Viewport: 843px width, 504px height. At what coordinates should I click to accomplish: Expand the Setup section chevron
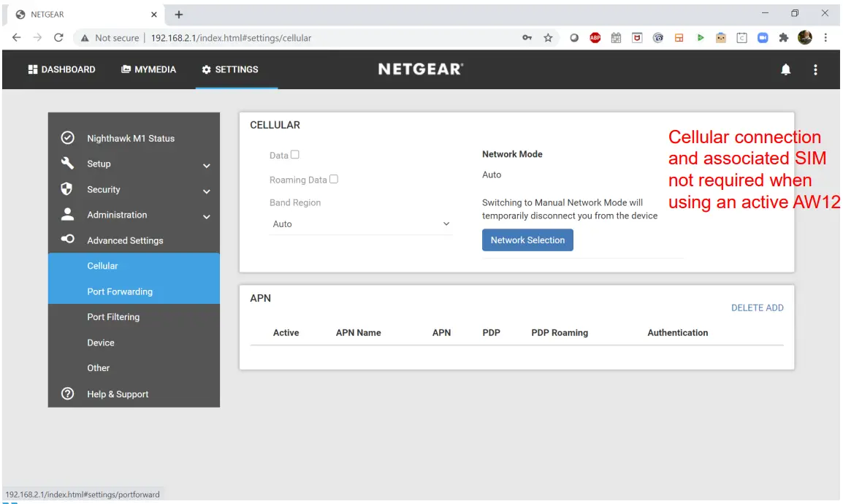pos(207,166)
